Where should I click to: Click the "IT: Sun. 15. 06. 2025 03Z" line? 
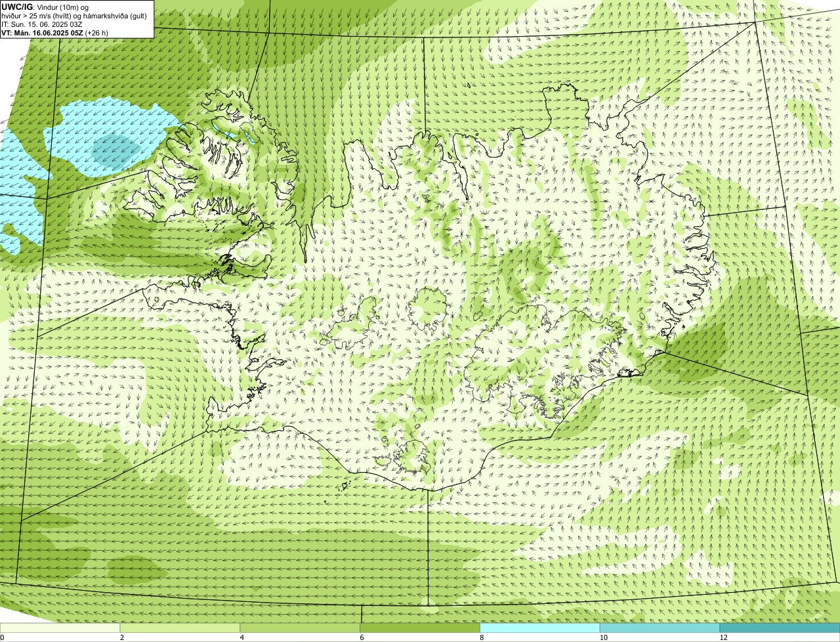(41, 24)
